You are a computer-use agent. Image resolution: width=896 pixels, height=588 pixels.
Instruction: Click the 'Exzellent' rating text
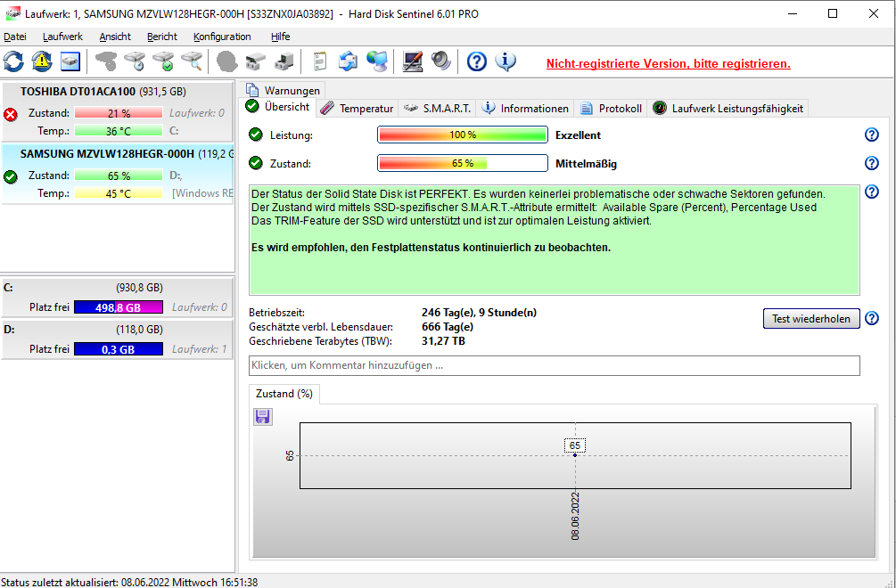pos(578,135)
